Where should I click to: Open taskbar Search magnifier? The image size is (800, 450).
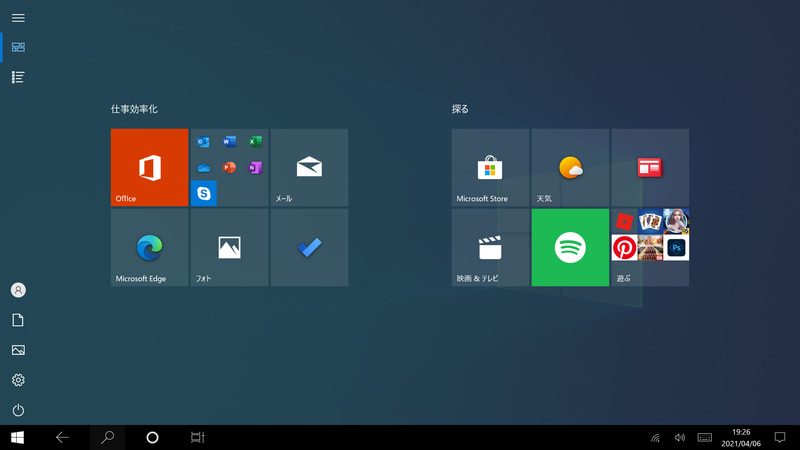(107, 438)
